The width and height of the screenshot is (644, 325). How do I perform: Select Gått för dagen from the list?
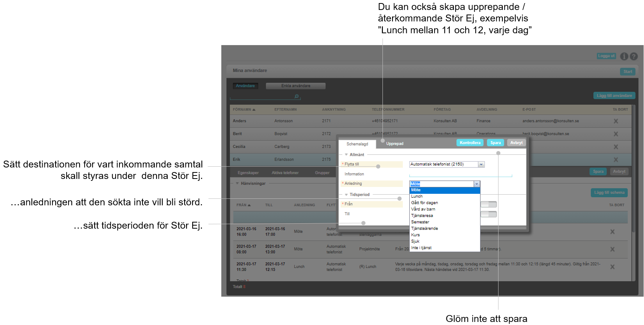(x=445, y=203)
